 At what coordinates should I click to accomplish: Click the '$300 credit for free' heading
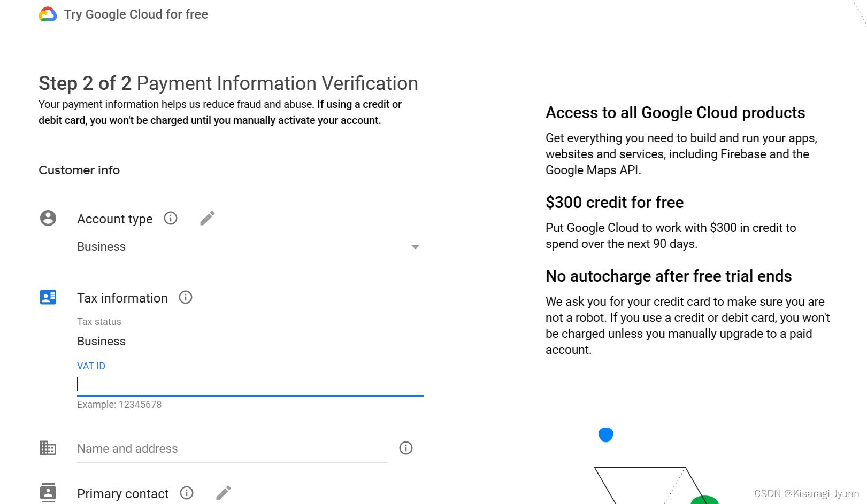[615, 203]
